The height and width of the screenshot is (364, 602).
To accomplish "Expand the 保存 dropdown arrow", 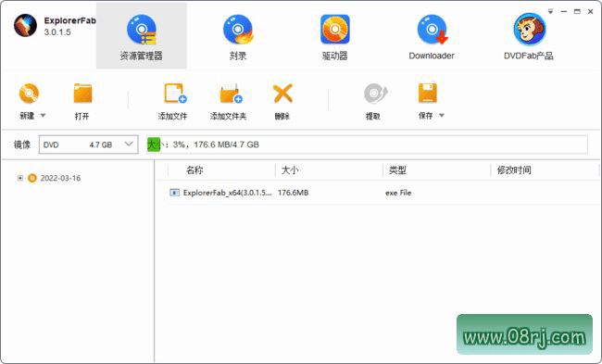I will tap(442, 115).
